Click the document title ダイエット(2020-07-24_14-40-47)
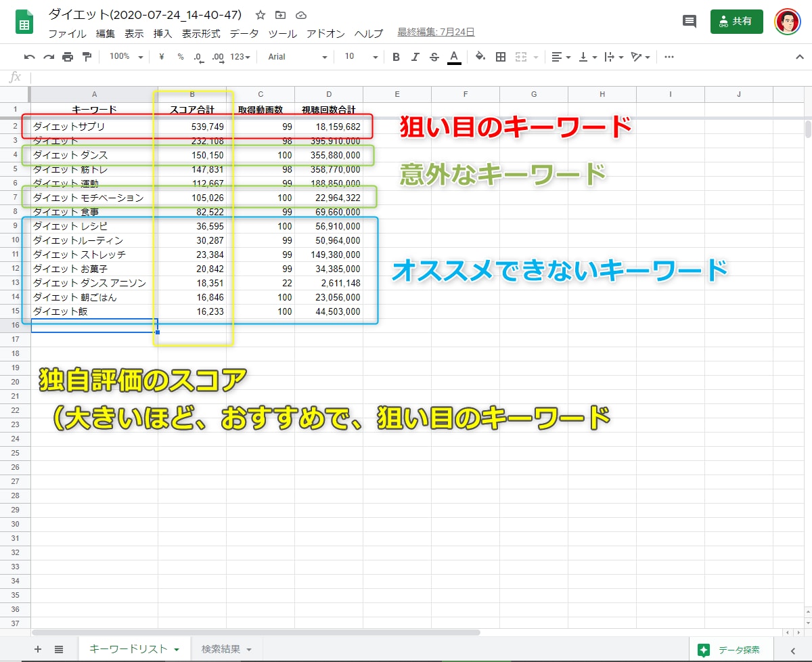812x662 pixels. [145, 14]
